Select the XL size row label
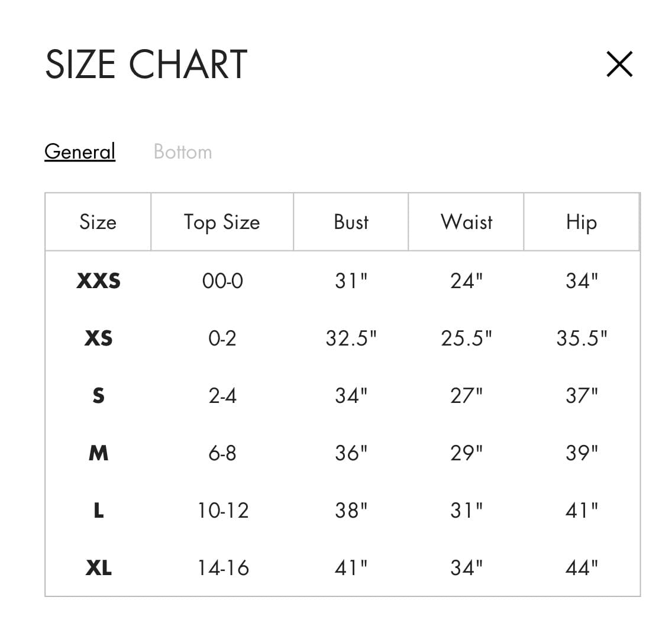The height and width of the screenshot is (626, 672). [98, 568]
